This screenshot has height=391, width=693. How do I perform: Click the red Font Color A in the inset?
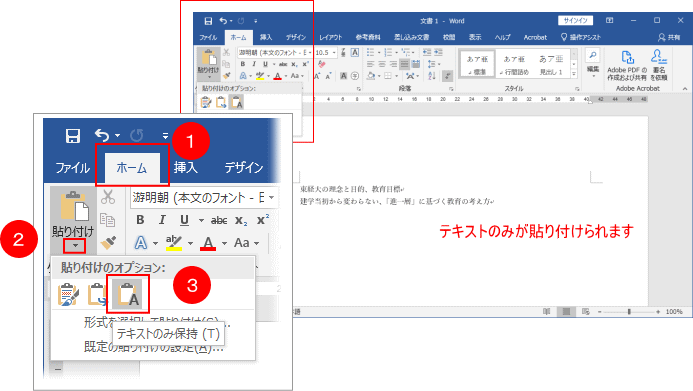[x=208, y=243]
